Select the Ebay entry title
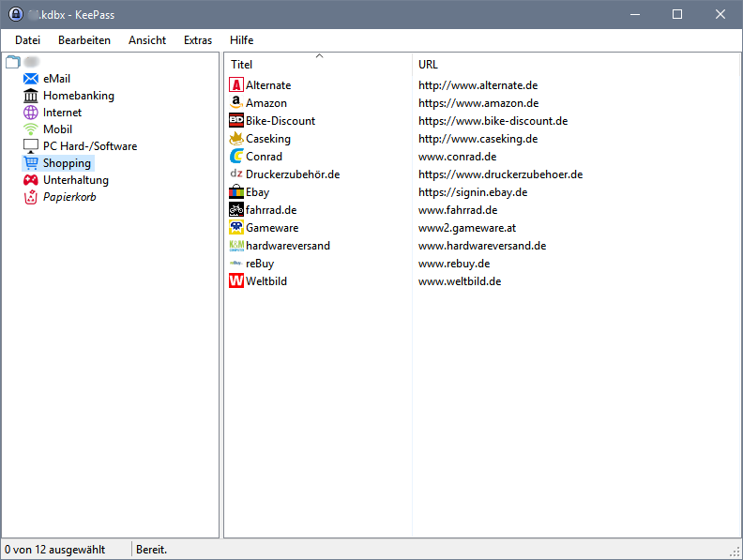The image size is (743, 560). point(257,192)
